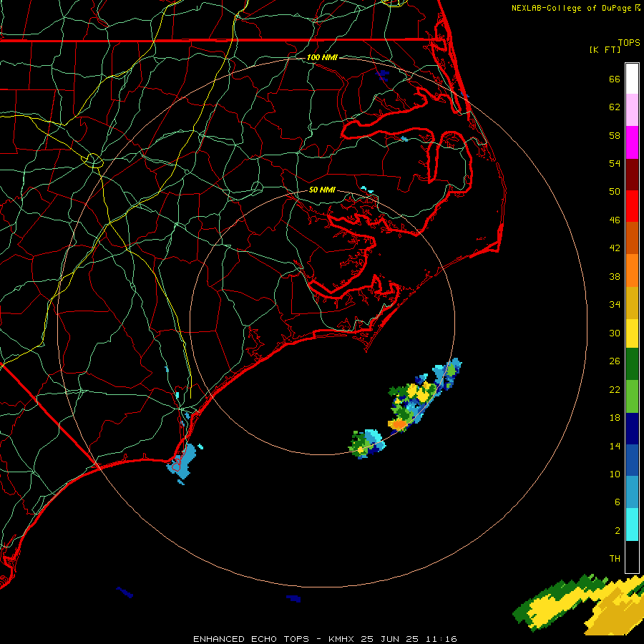Pick the dark orange legend swatch

pyautogui.click(x=632, y=238)
